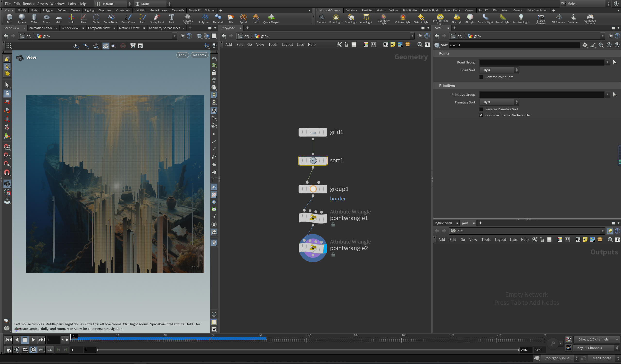621x364 pixels.
Task: Select the Sphere shelf tool
Action: [22, 19]
